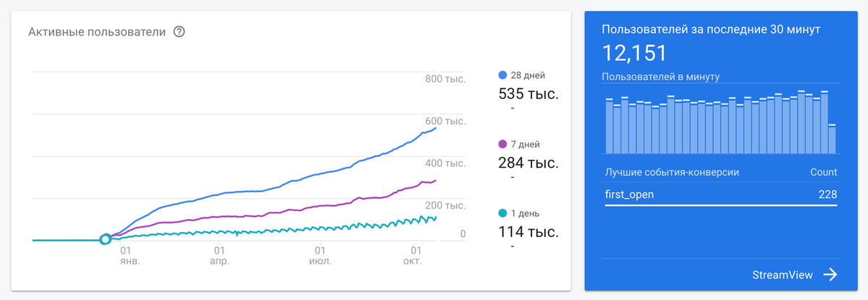Screen dimensions: 868x300
Task: Click the help question mark icon
Action: tap(179, 32)
